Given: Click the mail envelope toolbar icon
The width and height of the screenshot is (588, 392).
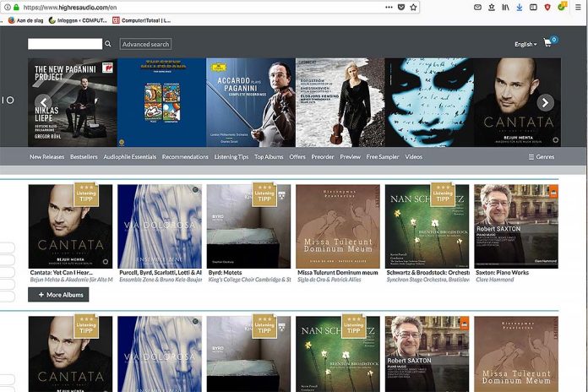Looking at the screenshot, I should (x=477, y=7).
